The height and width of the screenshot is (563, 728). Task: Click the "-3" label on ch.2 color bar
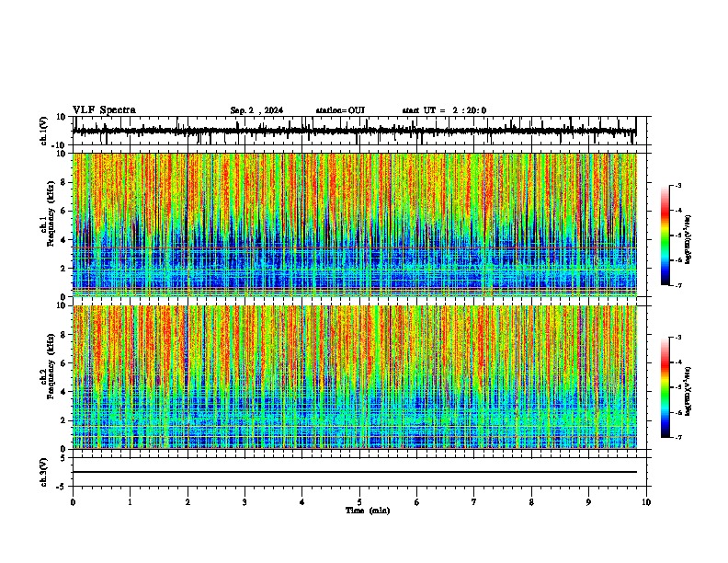pos(677,338)
